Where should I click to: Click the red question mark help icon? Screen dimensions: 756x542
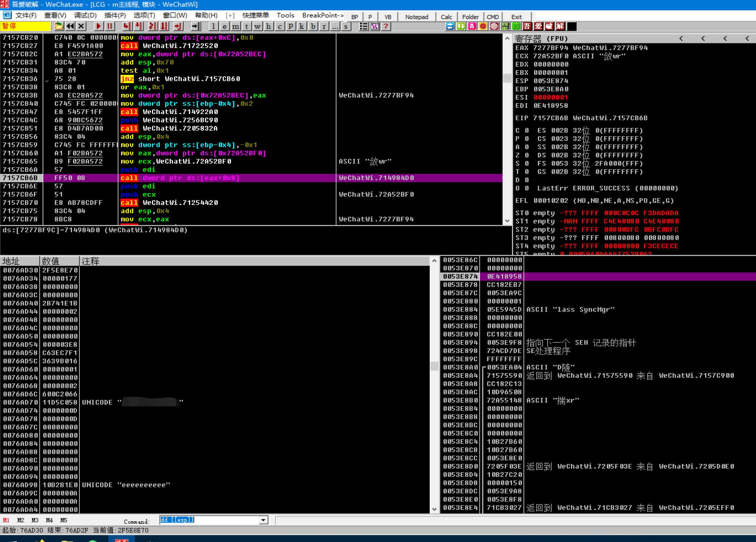click(386, 26)
